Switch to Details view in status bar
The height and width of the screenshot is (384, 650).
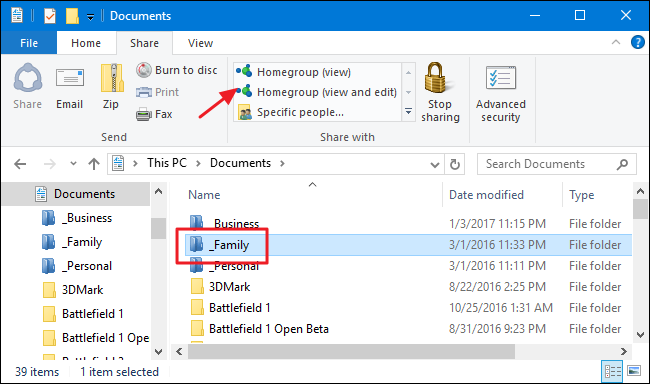click(612, 371)
